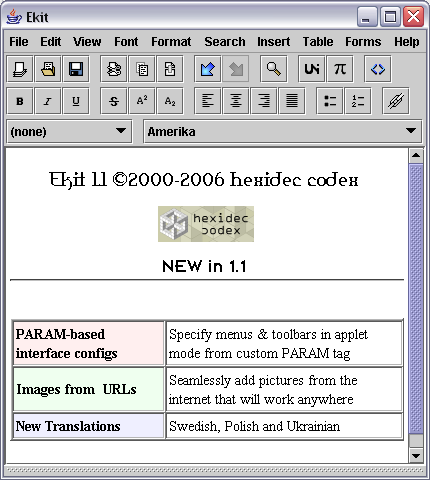Toggle Underline formatting button
This screenshot has width=430, height=480.
click(76, 101)
